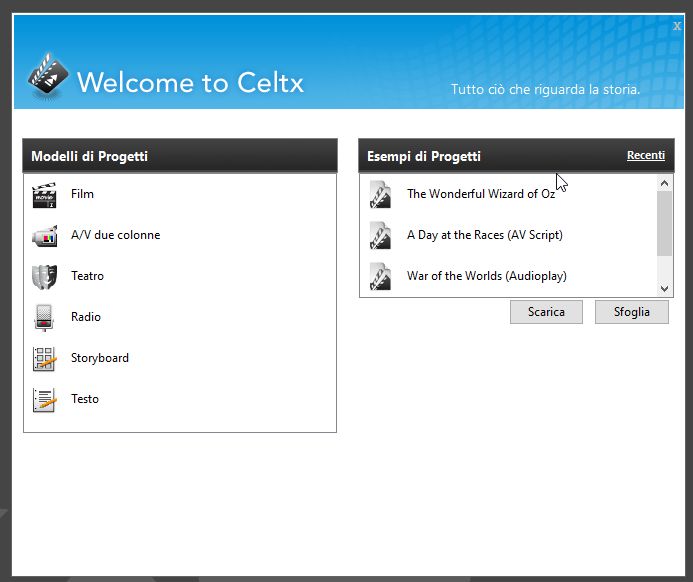The image size is (693, 582).
Task: Select War of the Worlds (Audioplay) sample
Action: (487, 276)
